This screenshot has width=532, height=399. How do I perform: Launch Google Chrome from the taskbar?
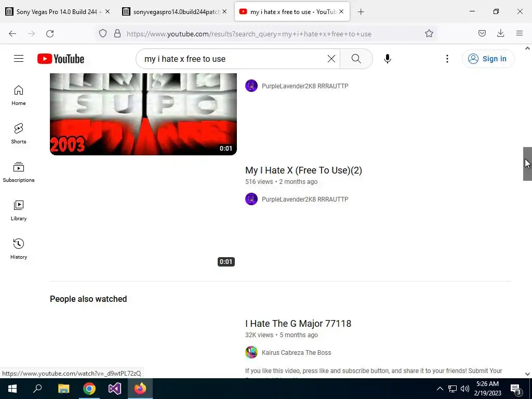click(x=89, y=389)
